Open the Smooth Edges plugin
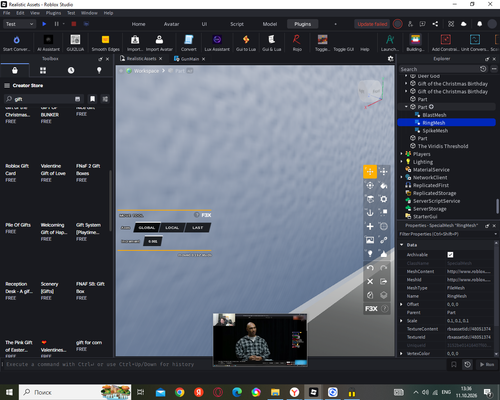The width and height of the screenshot is (500, 400). pyautogui.click(x=105, y=43)
